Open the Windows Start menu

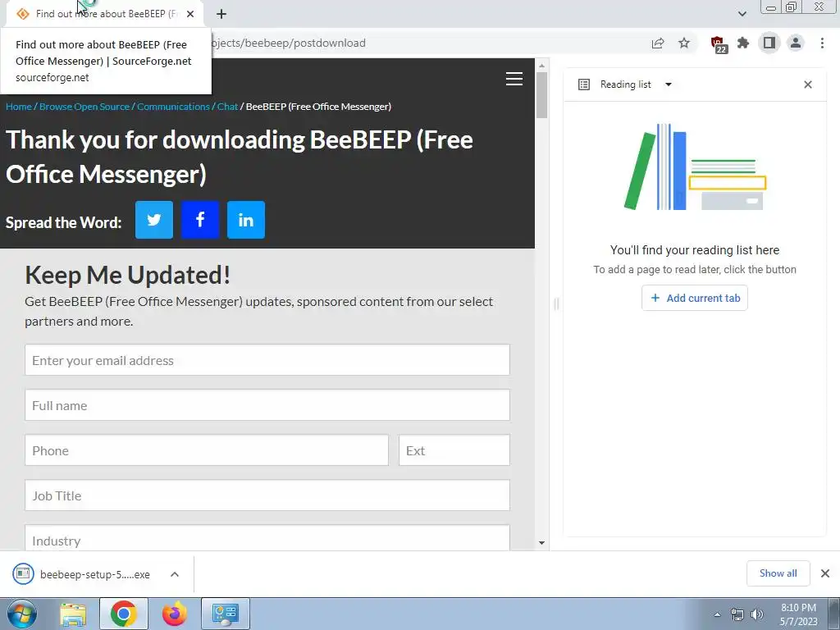[x=21, y=614]
